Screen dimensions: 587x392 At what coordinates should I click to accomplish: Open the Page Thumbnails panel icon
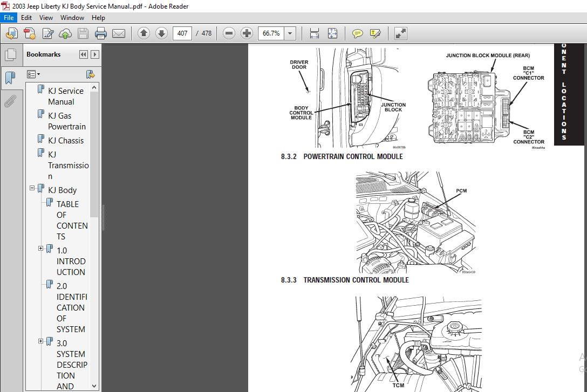(x=10, y=55)
